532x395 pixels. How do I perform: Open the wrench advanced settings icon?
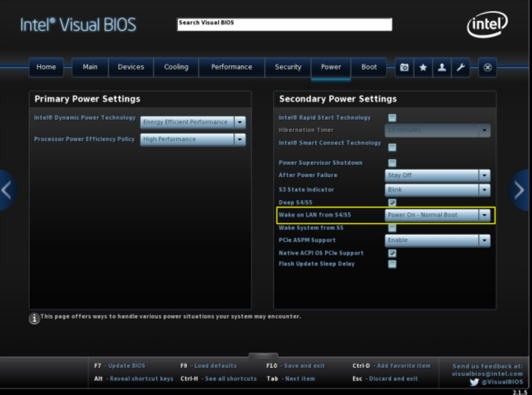coord(461,67)
